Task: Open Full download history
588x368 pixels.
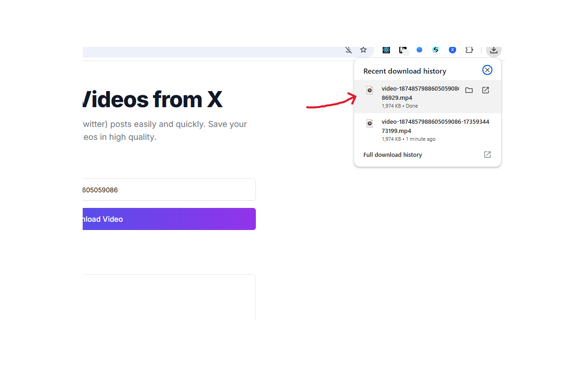Action: point(392,155)
